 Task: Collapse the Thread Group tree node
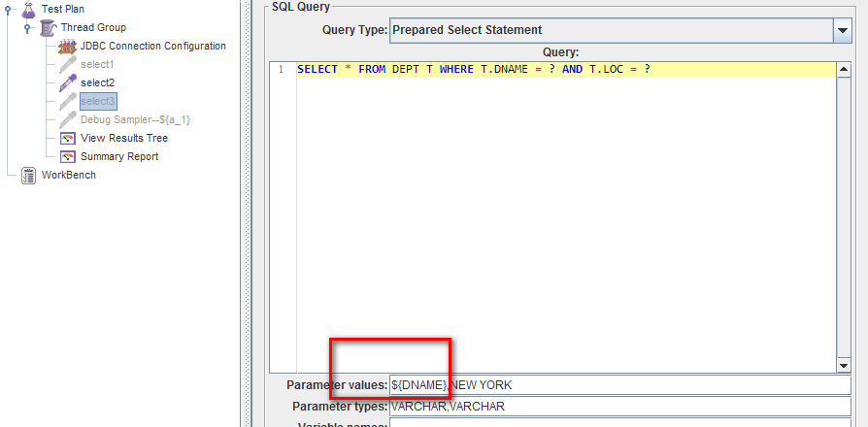click(27, 28)
